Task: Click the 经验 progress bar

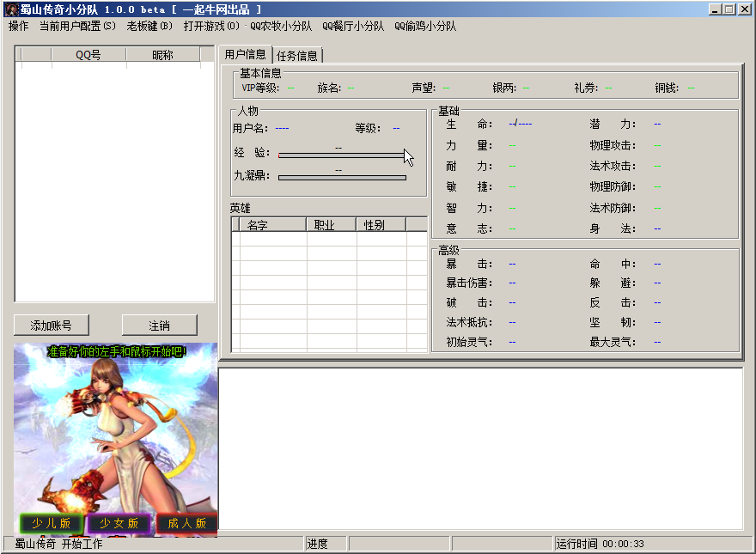Action: coord(342,155)
